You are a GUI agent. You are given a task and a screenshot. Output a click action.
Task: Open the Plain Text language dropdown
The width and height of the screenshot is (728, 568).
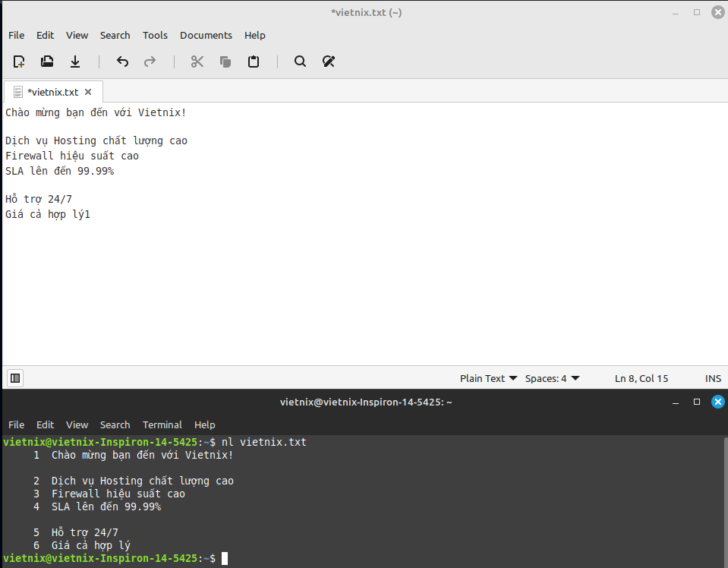pos(488,378)
